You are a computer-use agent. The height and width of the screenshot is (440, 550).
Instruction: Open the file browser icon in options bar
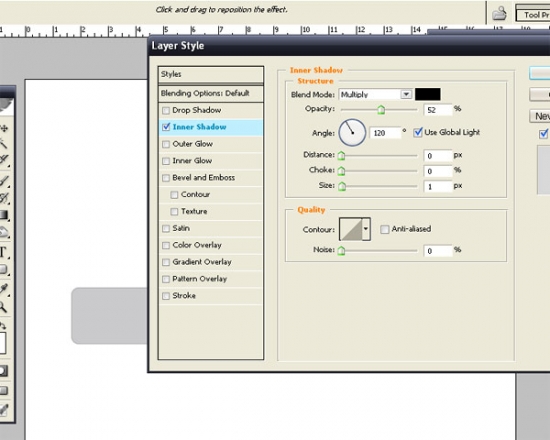(x=499, y=13)
